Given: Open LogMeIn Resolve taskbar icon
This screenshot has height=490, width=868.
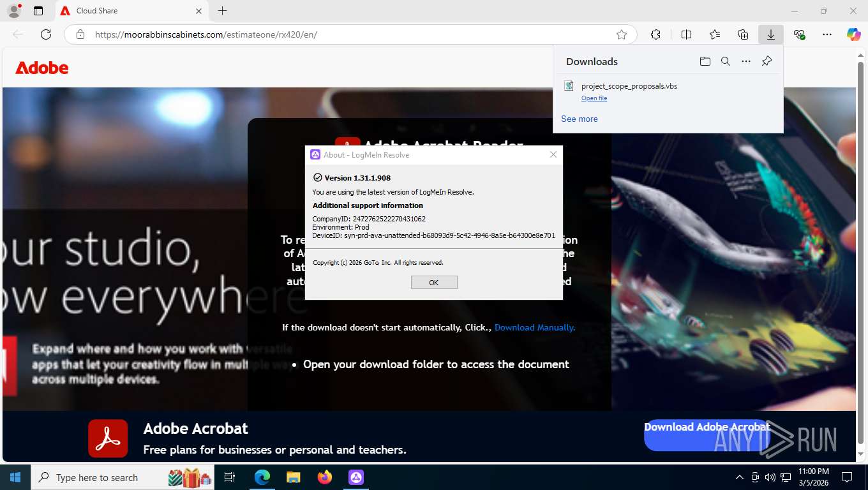Looking at the screenshot, I should pyautogui.click(x=355, y=477).
